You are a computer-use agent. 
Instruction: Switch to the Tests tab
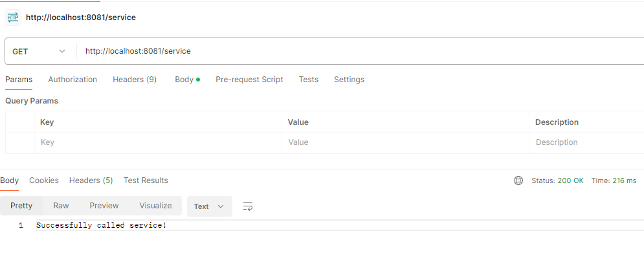308,80
